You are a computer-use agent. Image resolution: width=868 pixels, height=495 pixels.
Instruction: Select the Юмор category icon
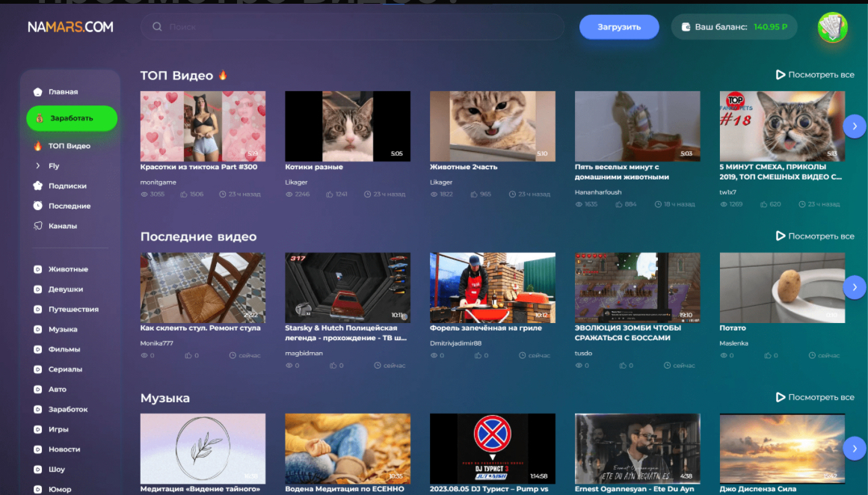coord(37,489)
